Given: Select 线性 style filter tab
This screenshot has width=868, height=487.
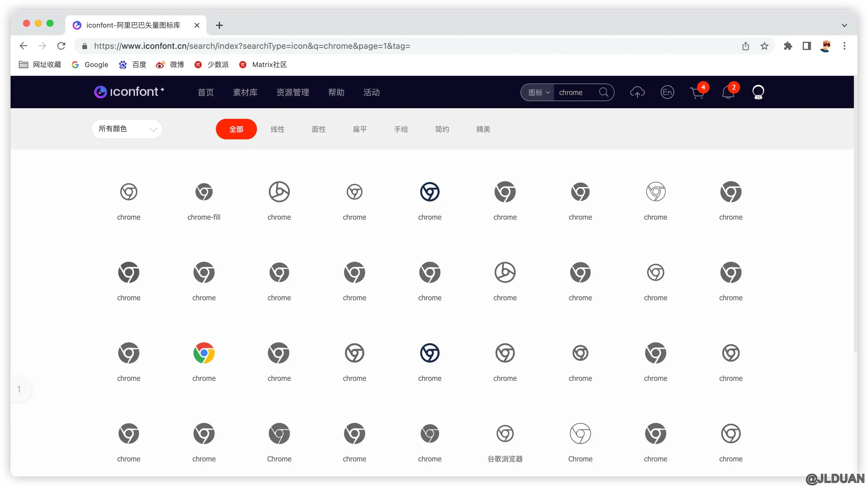Looking at the screenshot, I should [277, 129].
